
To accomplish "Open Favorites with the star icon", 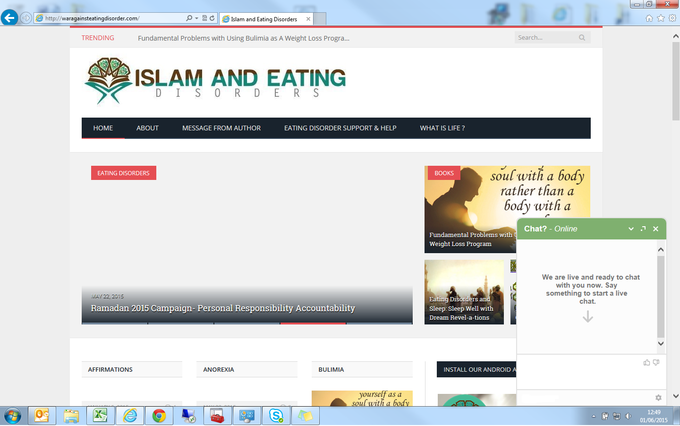I will point(660,18).
